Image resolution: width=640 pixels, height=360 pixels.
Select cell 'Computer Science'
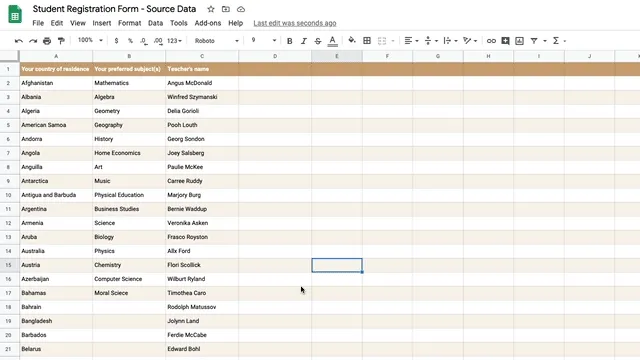point(129,279)
